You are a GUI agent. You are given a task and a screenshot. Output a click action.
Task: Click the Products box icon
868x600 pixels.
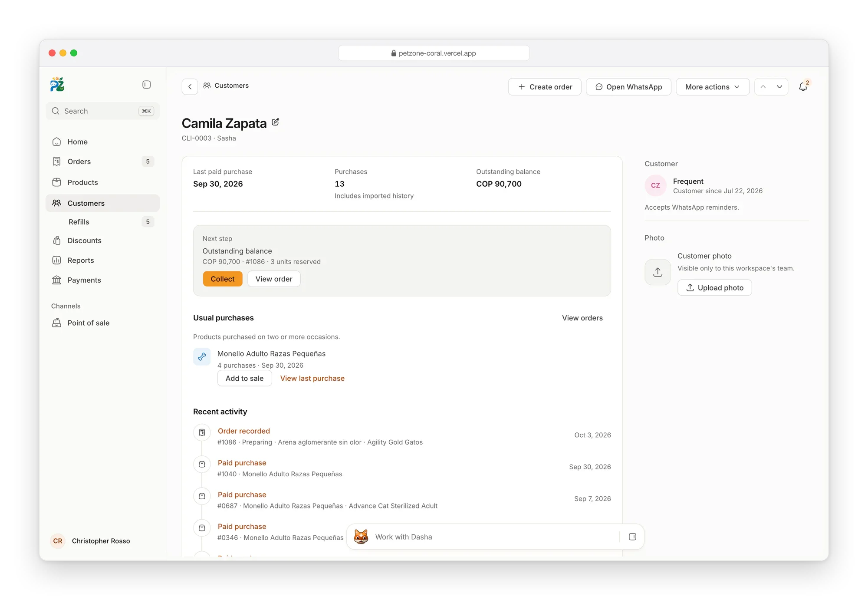coord(56,182)
